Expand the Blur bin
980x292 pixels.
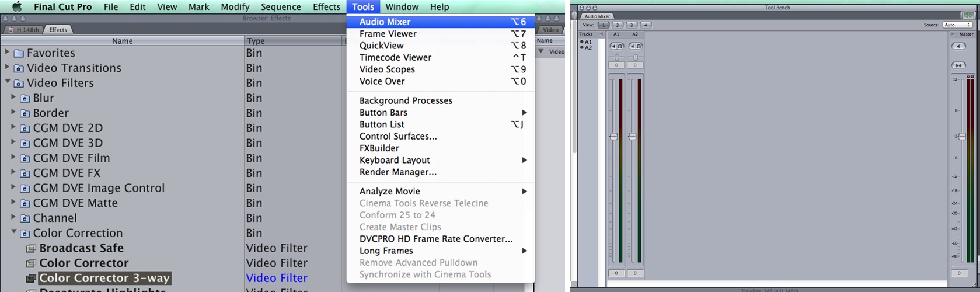pyautogui.click(x=13, y=97)
